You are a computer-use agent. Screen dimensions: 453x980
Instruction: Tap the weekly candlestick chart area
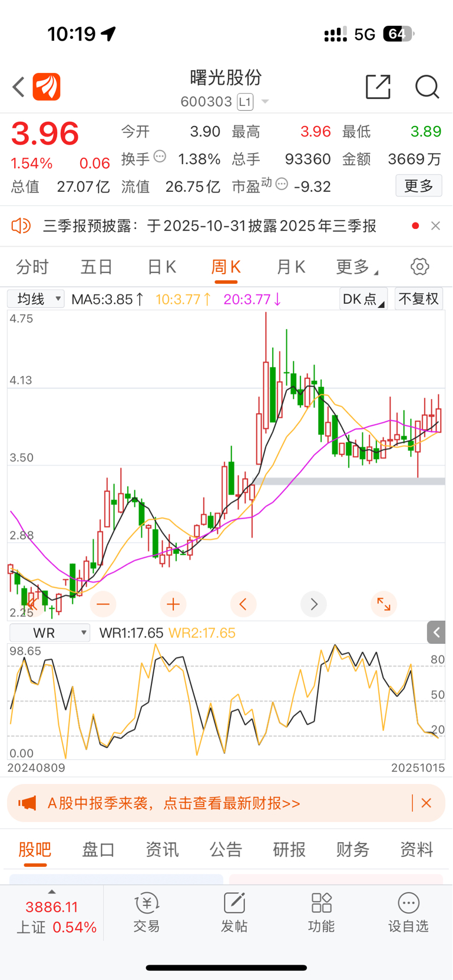pos(226,465)
